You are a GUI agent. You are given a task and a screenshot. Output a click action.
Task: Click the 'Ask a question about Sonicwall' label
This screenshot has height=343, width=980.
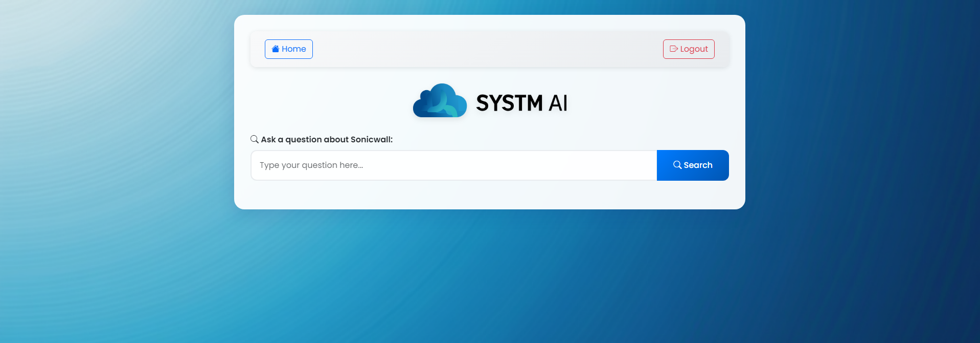point(327,139)
